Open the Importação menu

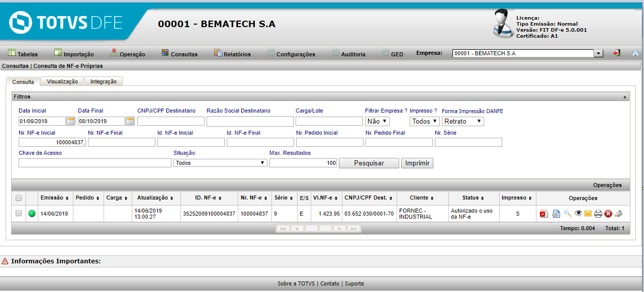click(74, 54)
